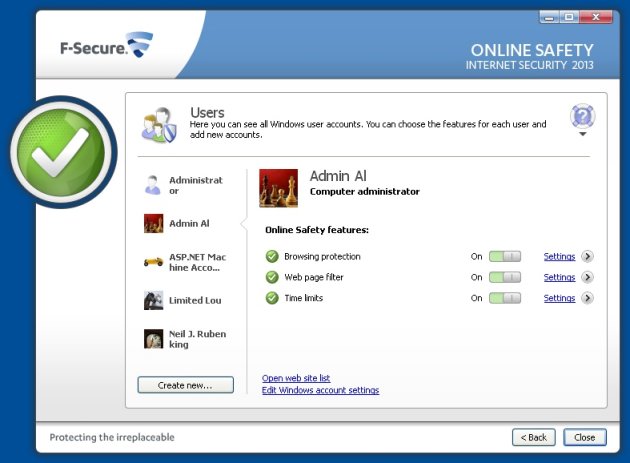Go back with the < Back button
Screen dimensions: 630x463
click(x=534, y=437)
